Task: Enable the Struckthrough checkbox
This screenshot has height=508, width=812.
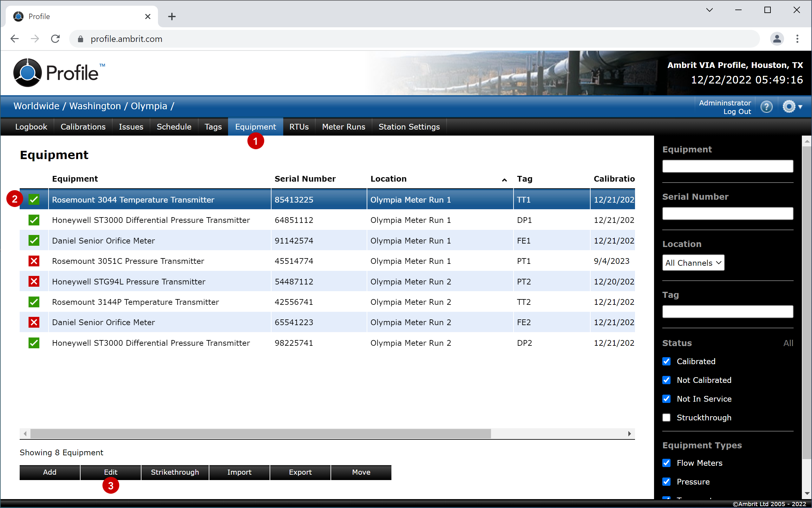Action: point(667,418)
